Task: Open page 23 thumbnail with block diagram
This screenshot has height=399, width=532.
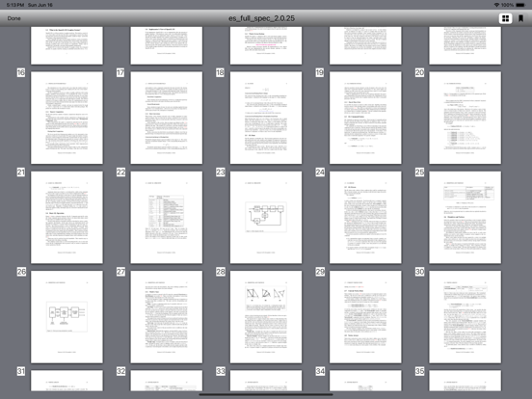Action: (266, 217)
